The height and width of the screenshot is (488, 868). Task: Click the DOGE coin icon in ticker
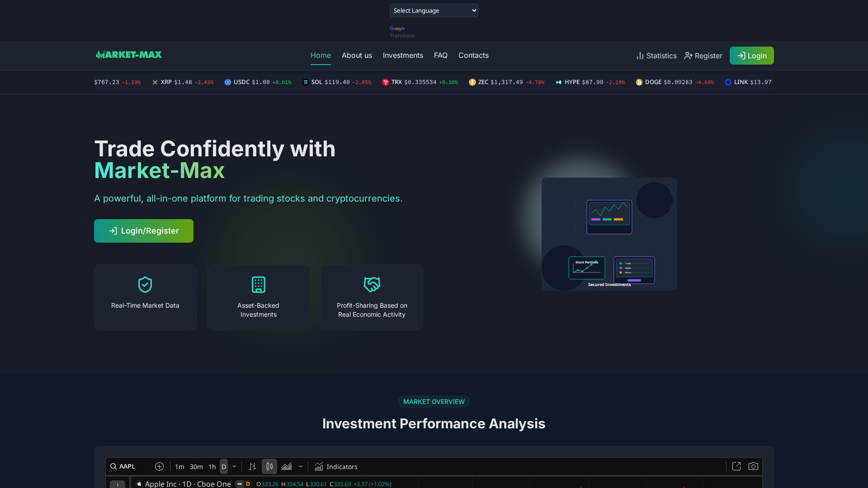click(639, 82)
